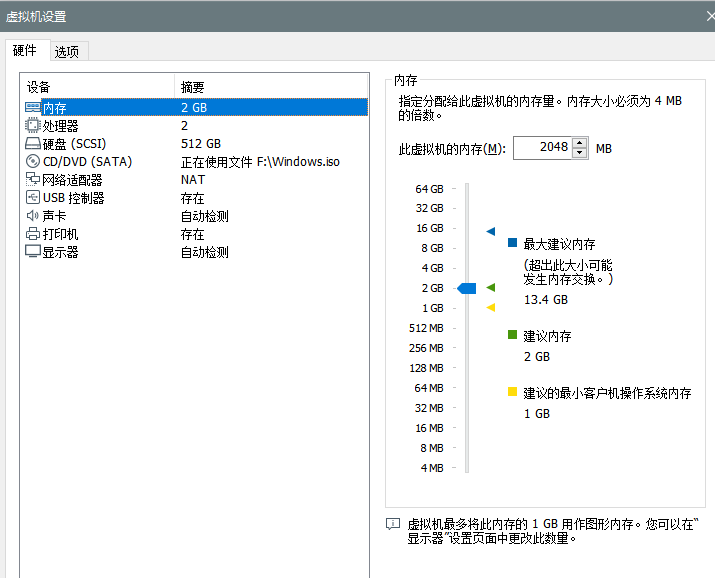Viewport: 715px width, 578px height.
Task: Click the 13.4 GB maximum recommended value
Action: (x=546, y=299)
